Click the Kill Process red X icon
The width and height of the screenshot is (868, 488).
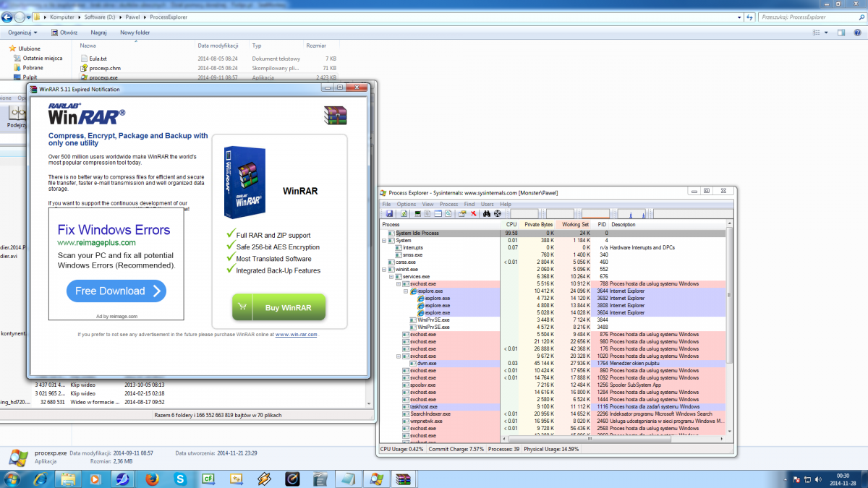click(x=474, y=214)
